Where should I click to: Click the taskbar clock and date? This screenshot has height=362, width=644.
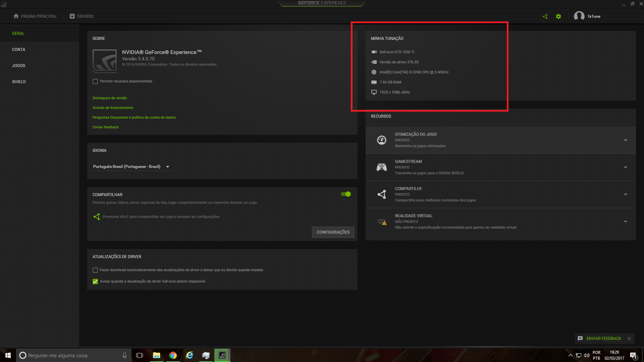(614, 355)
